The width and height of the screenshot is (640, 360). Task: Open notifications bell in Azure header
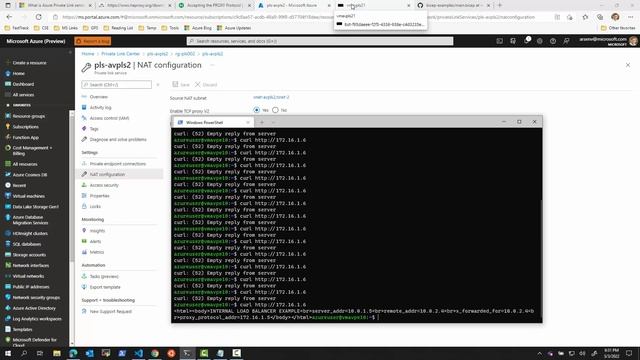click(527, 41)
